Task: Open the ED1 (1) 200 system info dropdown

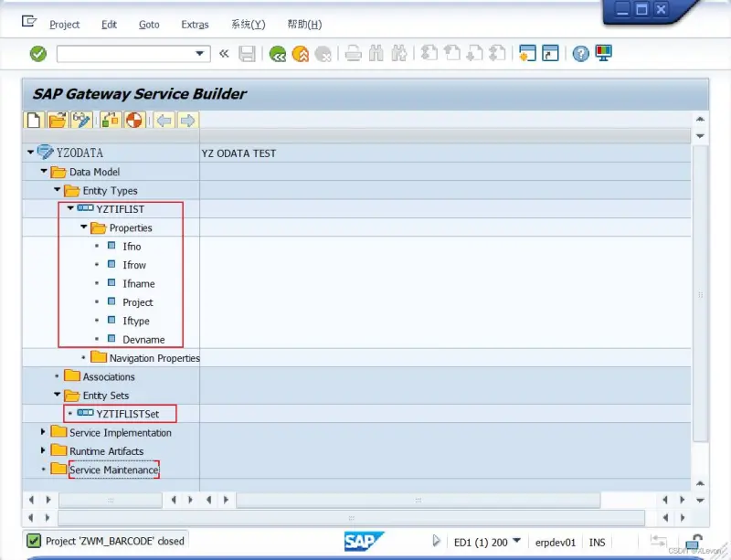Action: point(516,541)
